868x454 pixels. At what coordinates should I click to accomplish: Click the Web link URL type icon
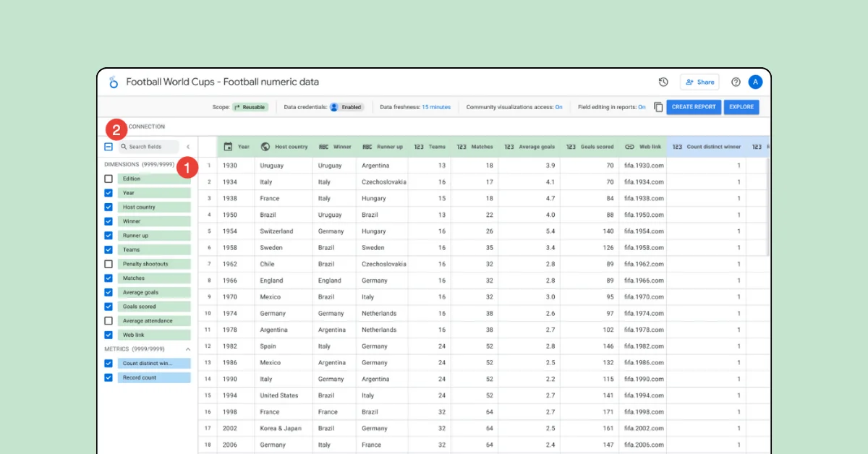[x=629, y=147]
